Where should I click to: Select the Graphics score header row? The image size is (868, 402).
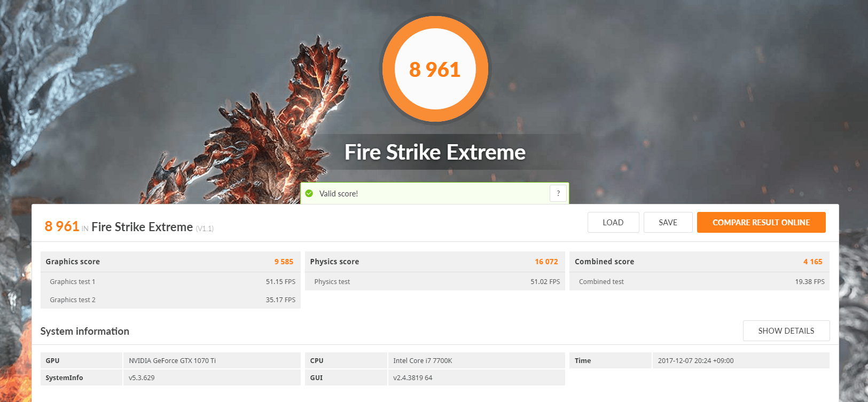coord(170,262)
